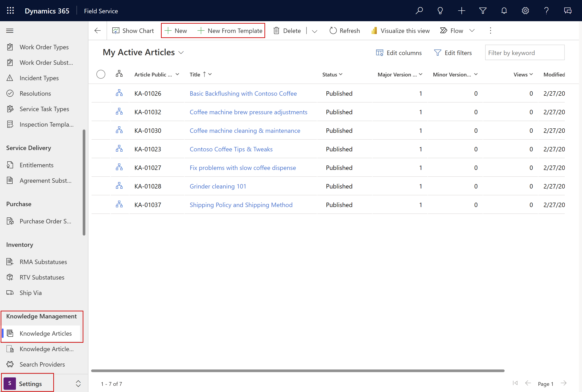Expand the Flow dropdown arrow
The height and width of the screenshot is (392, 582).
[472, 30]
